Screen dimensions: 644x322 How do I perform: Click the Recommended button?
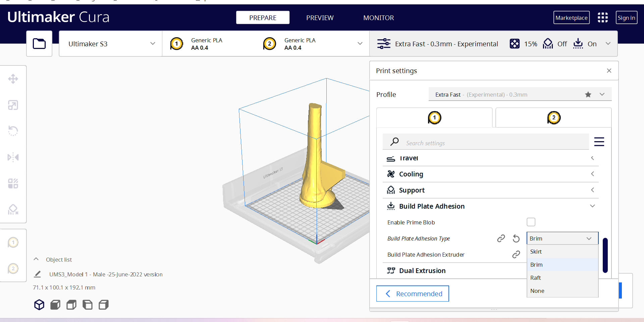[413, 294]
